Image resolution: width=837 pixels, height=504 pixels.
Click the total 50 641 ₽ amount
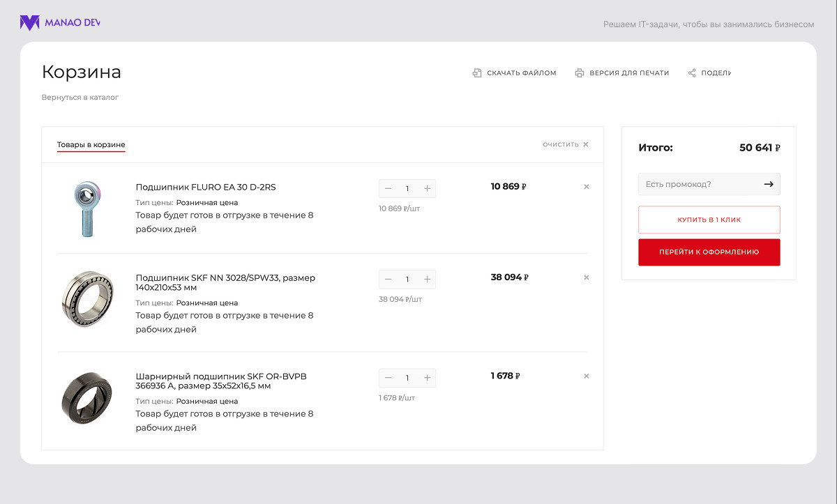click(760, 148)
